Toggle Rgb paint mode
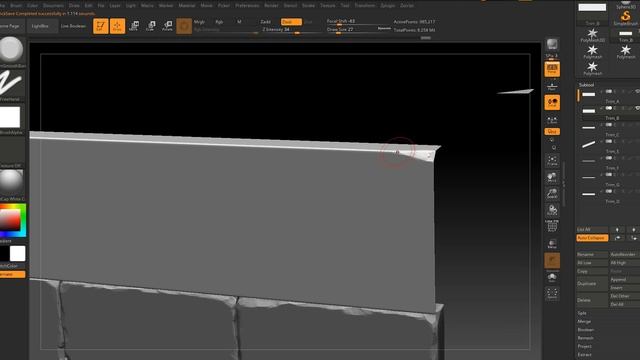The height and width of the screenshot is (360, 640). (219, 22)
